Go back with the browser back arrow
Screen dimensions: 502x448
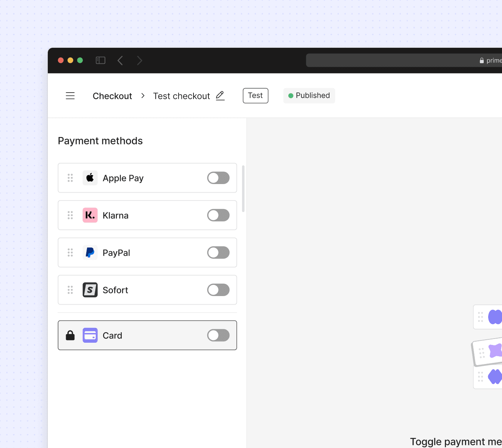click(x=120, y=60)
